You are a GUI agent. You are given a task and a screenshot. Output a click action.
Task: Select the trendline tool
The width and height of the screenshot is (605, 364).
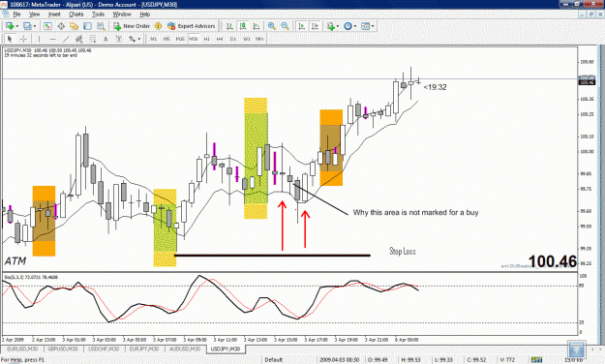click(66, 39)
